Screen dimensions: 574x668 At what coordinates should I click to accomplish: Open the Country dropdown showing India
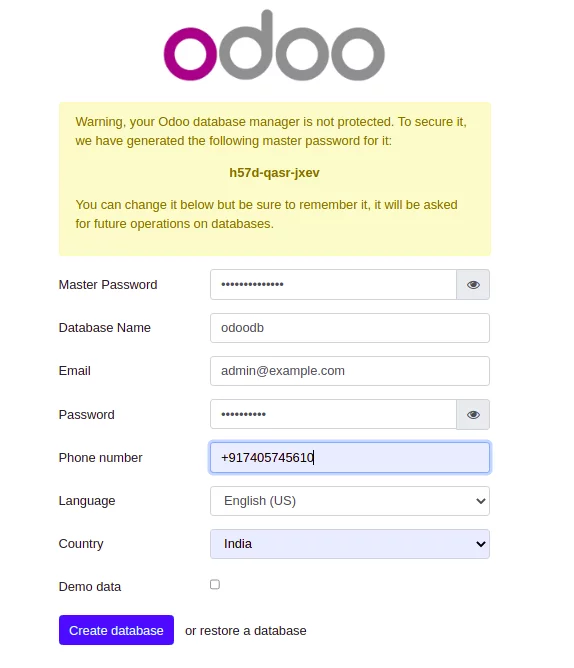(x=350, y=544)
